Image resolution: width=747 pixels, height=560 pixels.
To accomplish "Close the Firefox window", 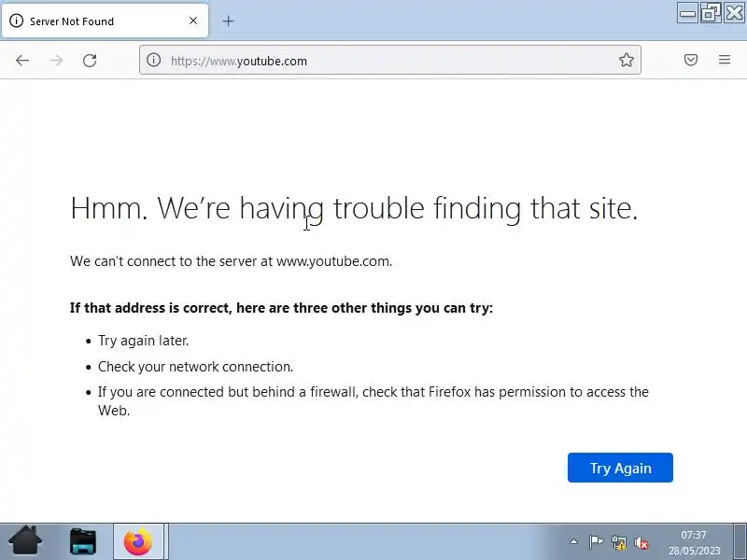I will click(734, 13).
